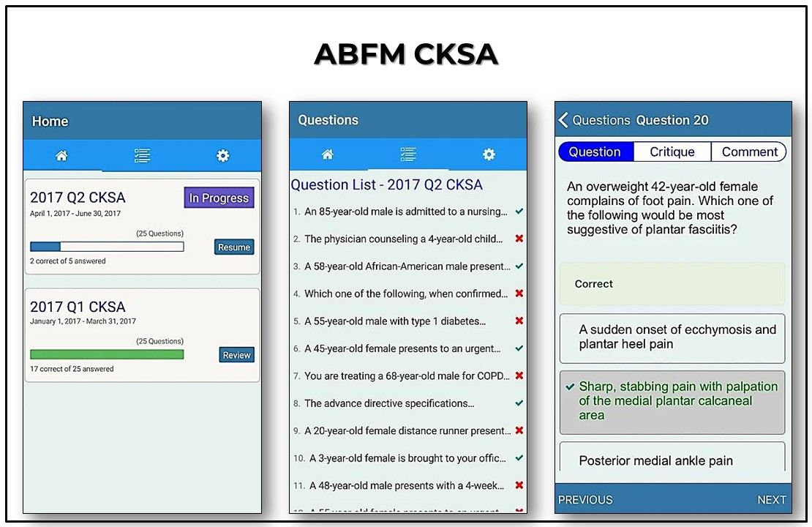Click the green checkmark beside question 1
Image resolution: width=812 pixels, height=527 pixels.
[x=516, y=211]
